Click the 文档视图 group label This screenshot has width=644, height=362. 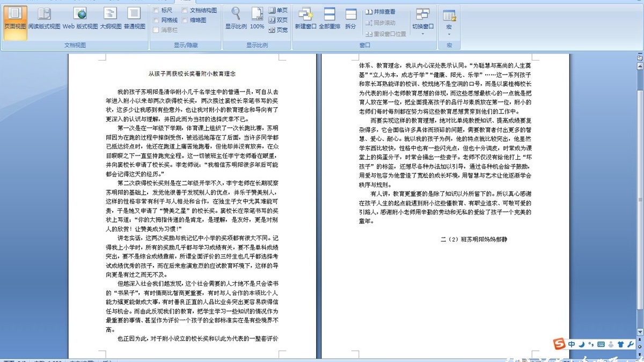coord(75,46)
